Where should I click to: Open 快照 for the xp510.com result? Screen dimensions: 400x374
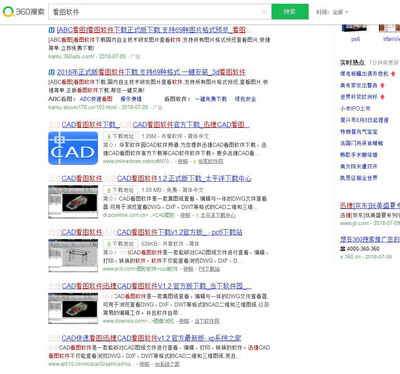coord(144,364)
